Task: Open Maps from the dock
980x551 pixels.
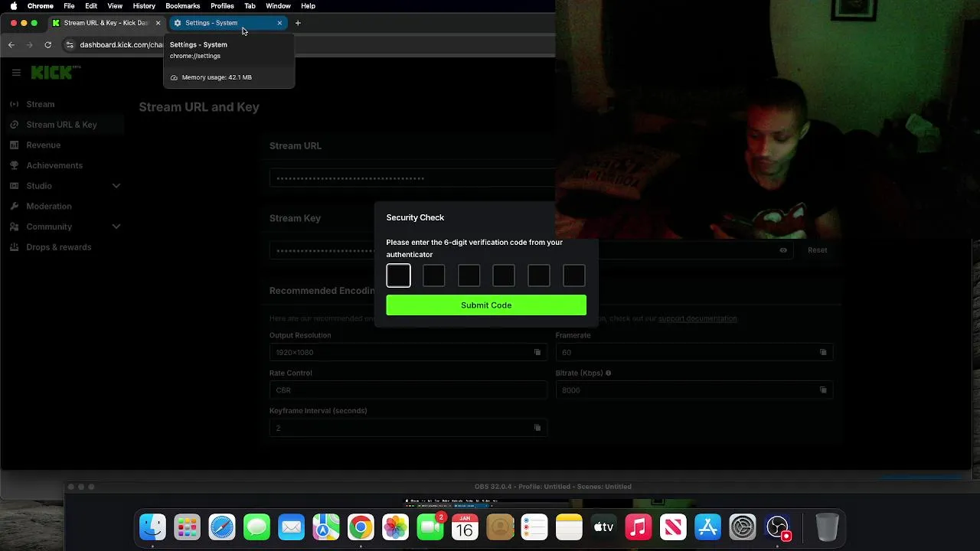Action: coord(326,527)
